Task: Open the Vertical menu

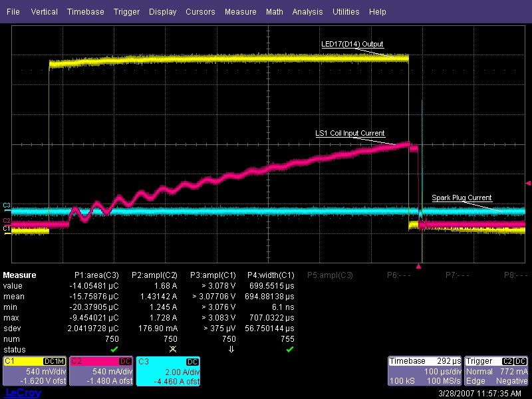Action: coord(44,12)
